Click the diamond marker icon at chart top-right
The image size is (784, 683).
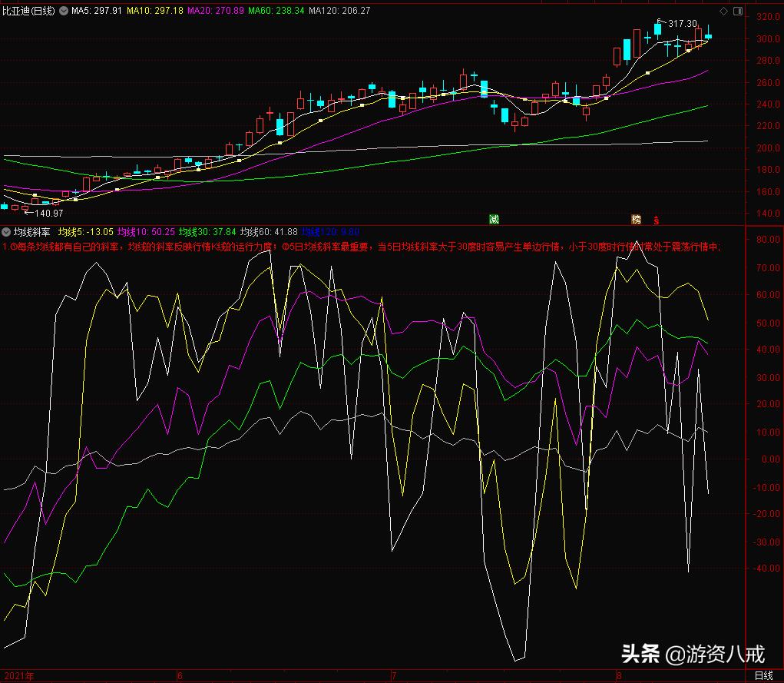[723, 11]
